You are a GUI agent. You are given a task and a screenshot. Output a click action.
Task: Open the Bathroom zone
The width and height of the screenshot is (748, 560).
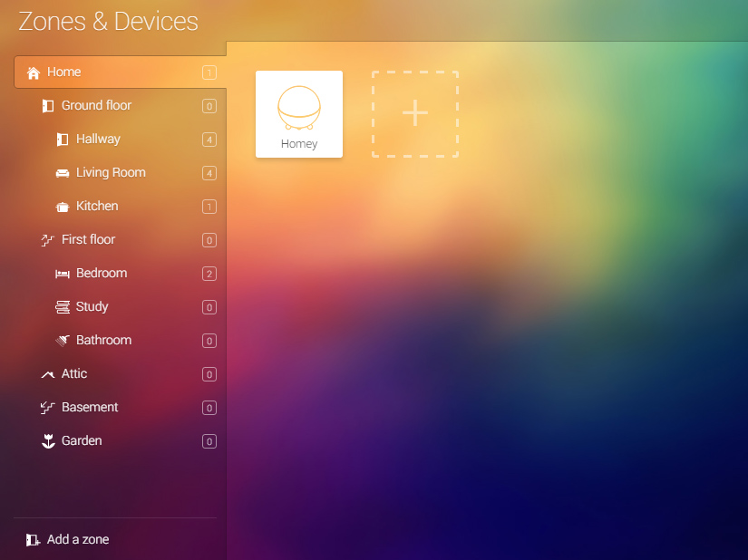[x=121, y=341]
